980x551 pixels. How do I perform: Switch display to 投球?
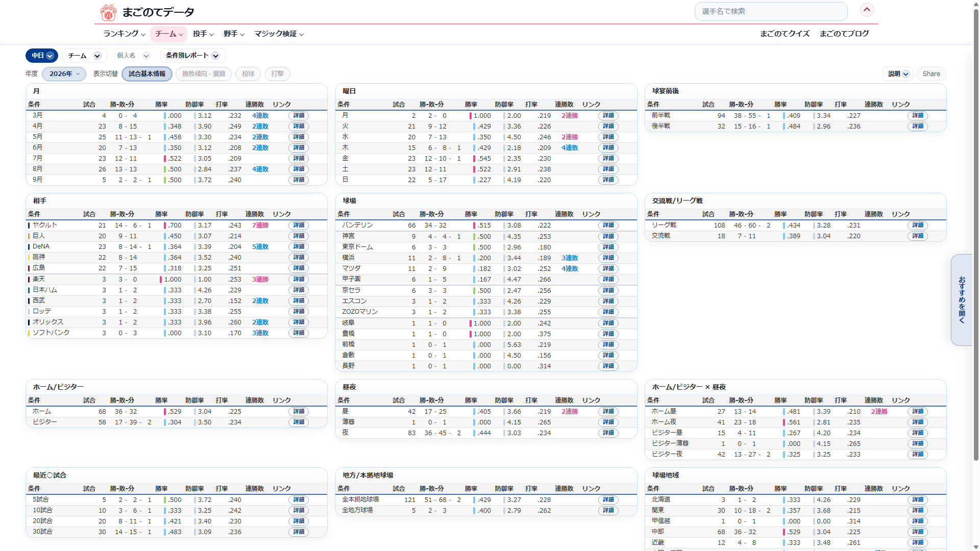[x=248, y=74]
